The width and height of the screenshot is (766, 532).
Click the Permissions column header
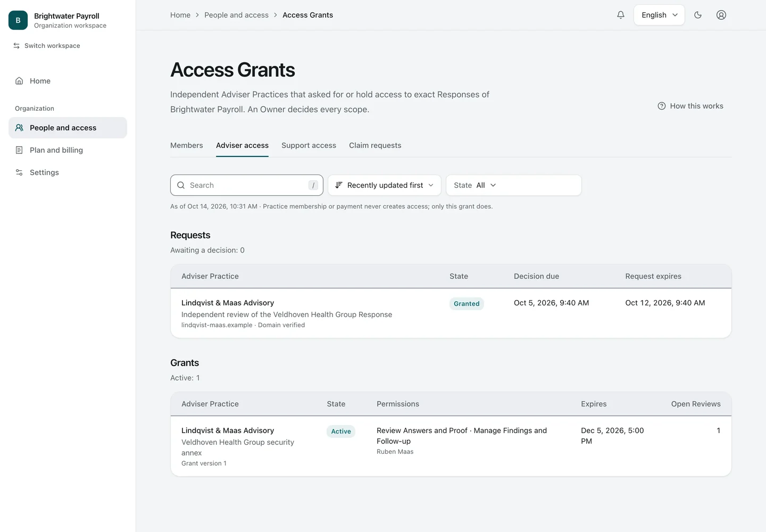point(398,404)
